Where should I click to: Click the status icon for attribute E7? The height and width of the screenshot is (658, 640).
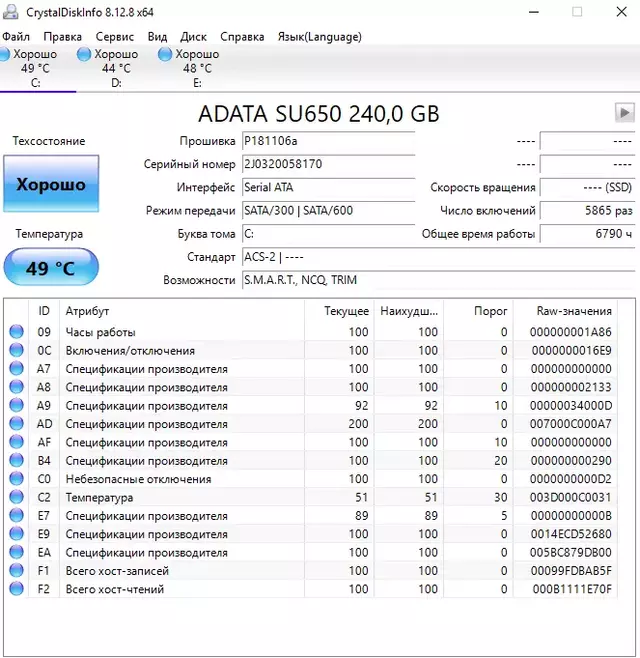click(16, 515)
